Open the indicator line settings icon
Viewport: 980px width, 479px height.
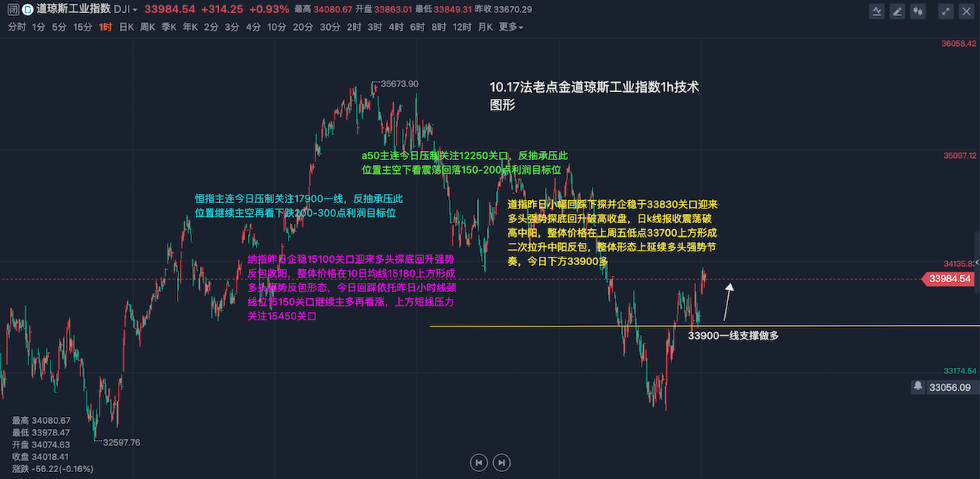click(877, 11)
